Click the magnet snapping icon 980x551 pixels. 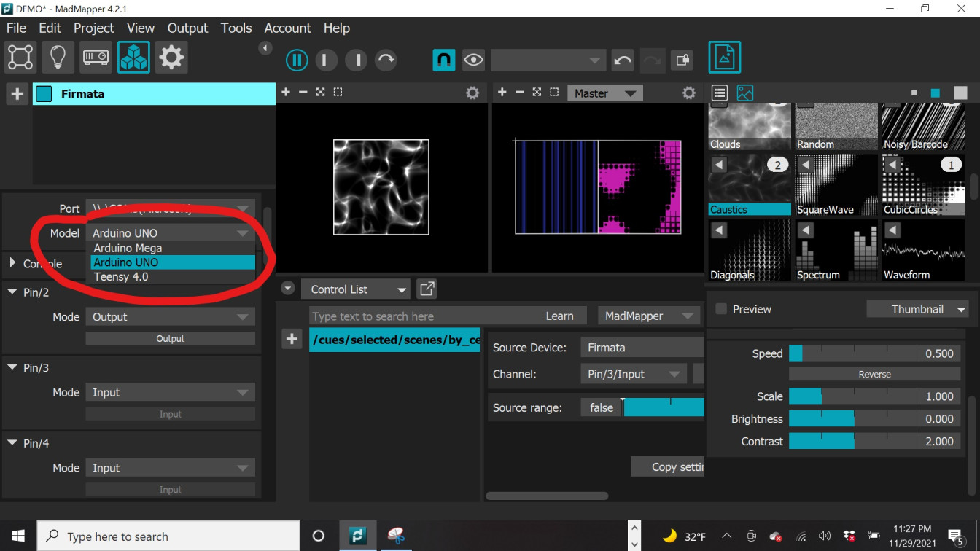pyautogui.click(x=443, y=60)
